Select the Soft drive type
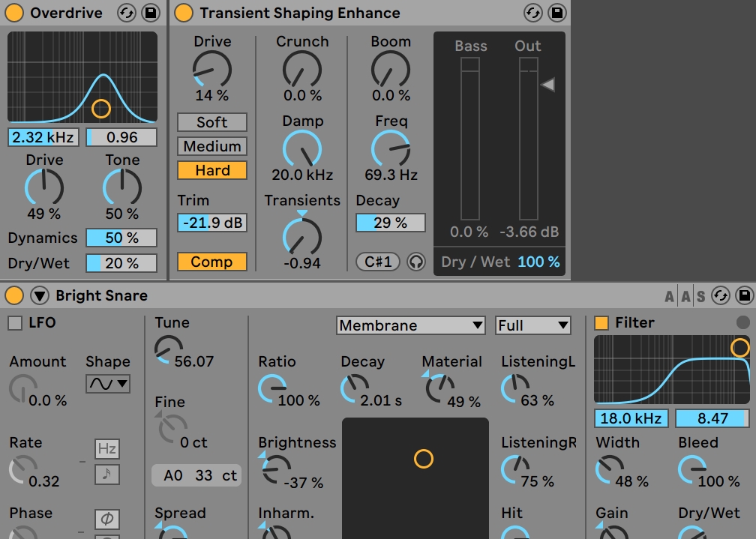This screenshot has height=539, width=756. pos(212,122)
